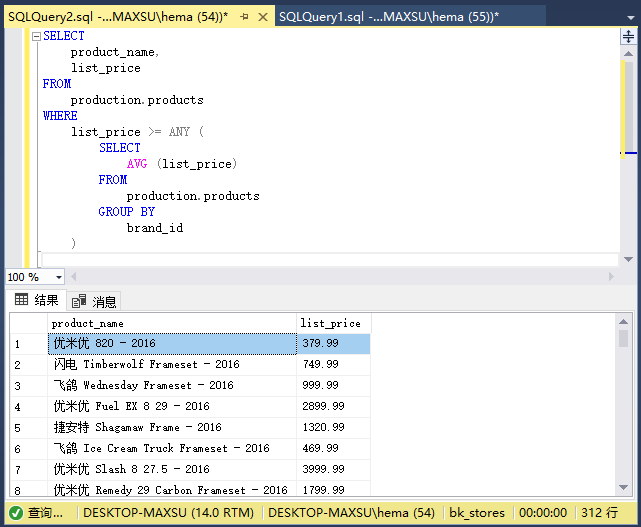641x527 pixels.
Task: Select price cell 379.99
Action: coord(334,344)
